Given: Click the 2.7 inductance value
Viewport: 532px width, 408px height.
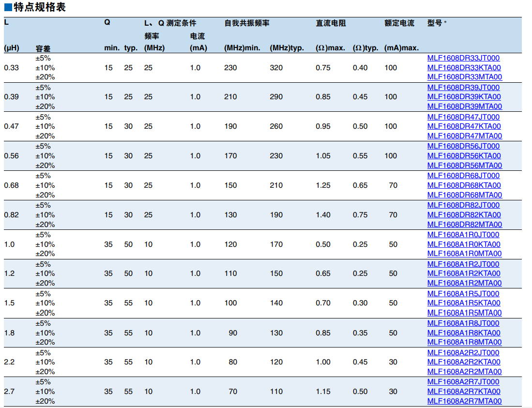Looking at the screenshot, I should pyautogui.click(x=9, y=392).
